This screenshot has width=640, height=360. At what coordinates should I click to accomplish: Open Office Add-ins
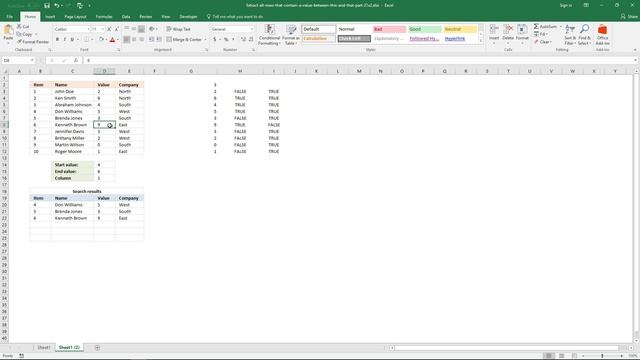coord(602,34)
